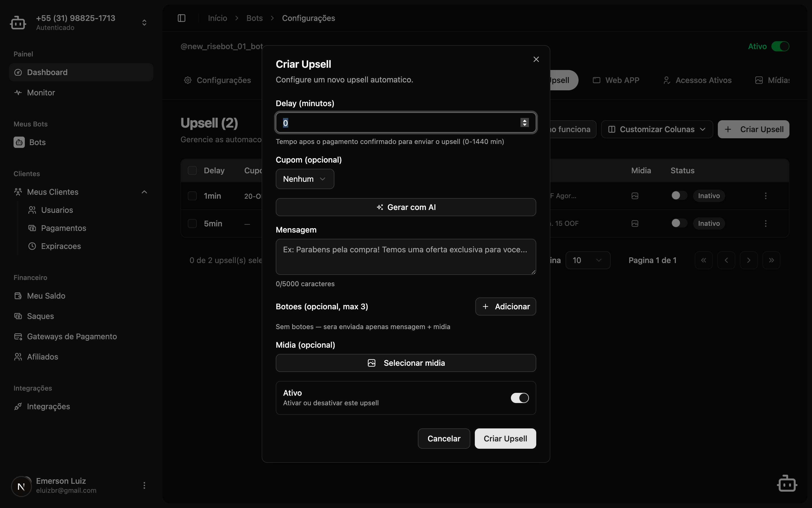Image resolution: width=812 pixels, height=508 pixels.
Task: Open the chatbot assistant icon bottom right
Action: tap(787, 484)
